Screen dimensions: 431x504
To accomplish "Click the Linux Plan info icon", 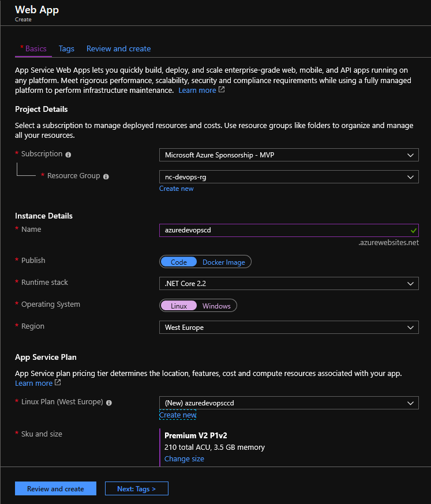I will point(109,403).
